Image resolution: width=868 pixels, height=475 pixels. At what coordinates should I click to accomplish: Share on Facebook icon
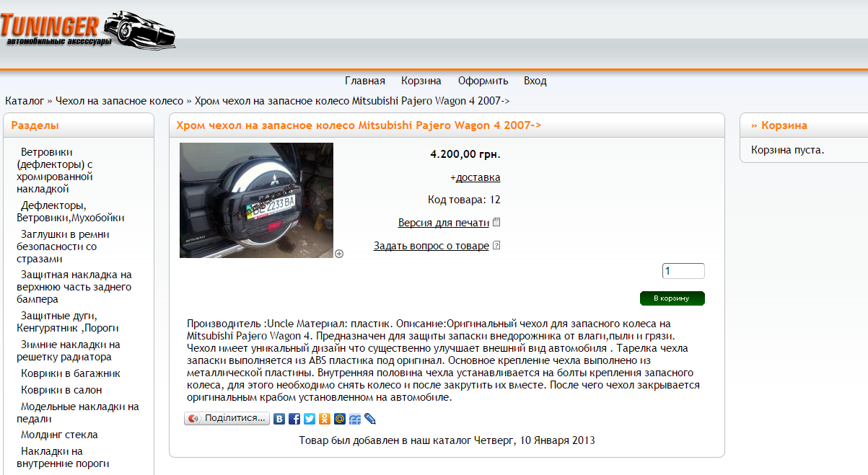[x=294, y=419]
